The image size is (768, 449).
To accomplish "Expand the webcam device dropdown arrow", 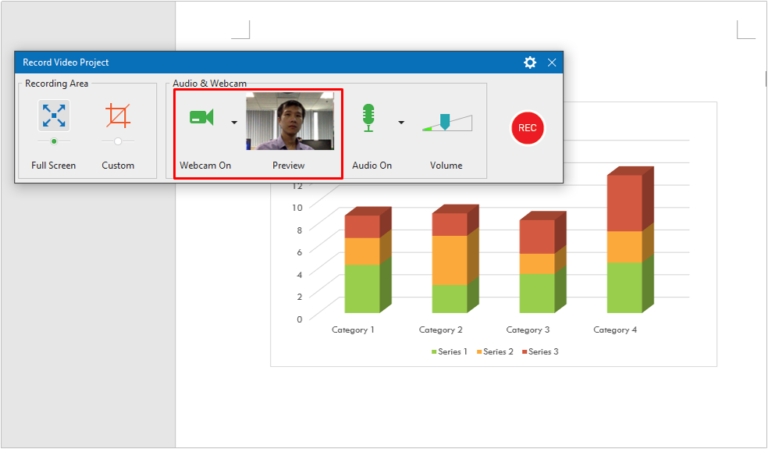I will [x=234, y=122].
